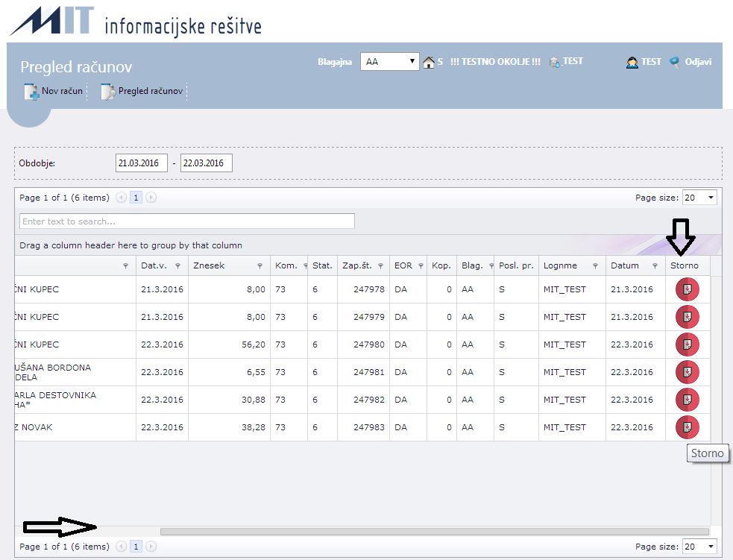
Task: Click the receipt number 247983 cell
Action: pyautogui.click(x=363, y=427)
